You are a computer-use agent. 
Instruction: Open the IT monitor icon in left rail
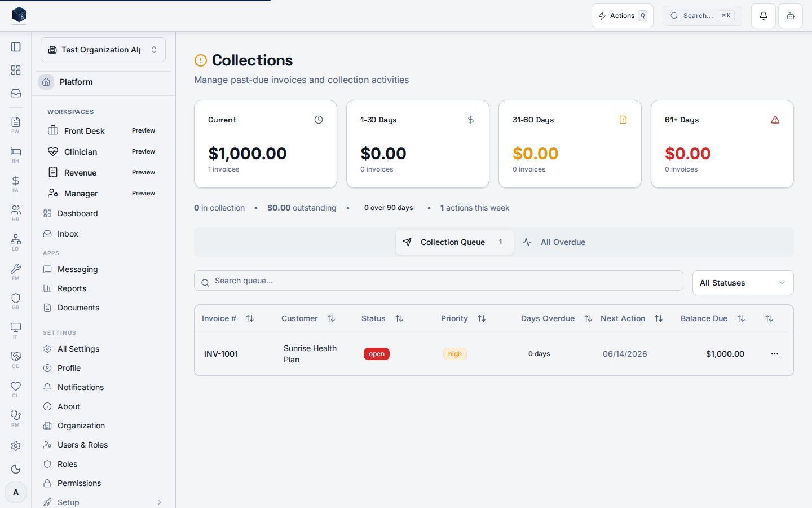click(16, 330)
